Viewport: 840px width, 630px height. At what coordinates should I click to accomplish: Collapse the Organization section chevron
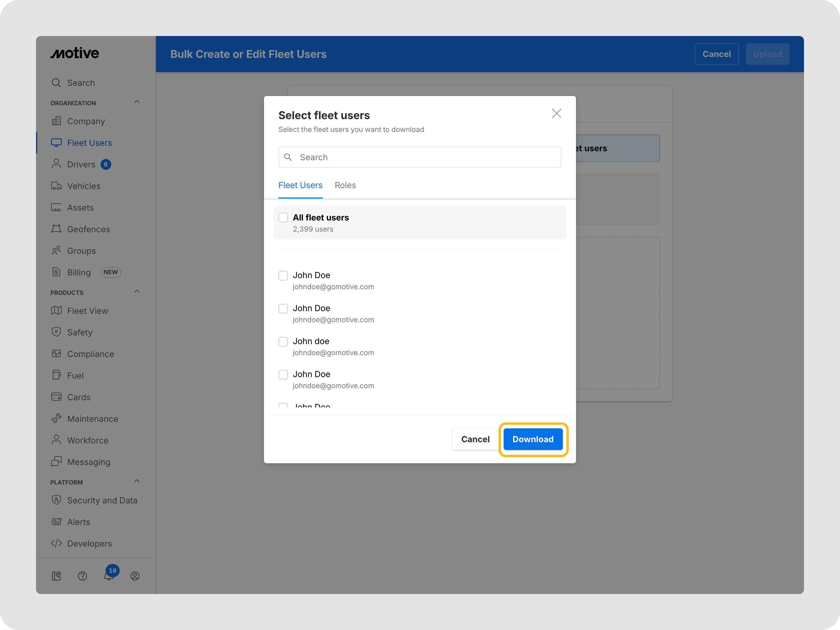point(137,102)
